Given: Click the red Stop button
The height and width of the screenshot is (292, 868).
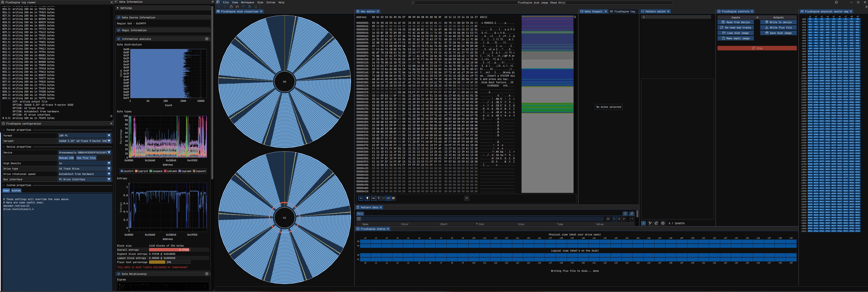Looking at the screenshot, I should pos(757,48).
